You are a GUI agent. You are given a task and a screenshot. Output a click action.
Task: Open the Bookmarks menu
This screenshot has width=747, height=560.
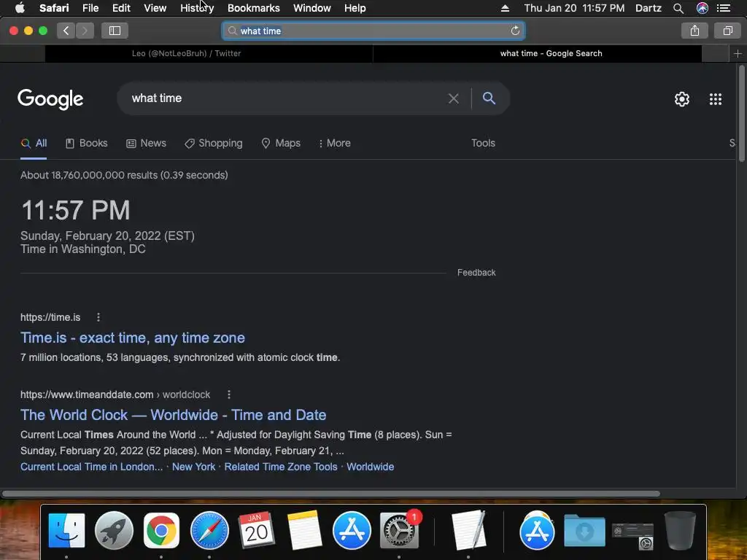click(x=253, y=8)
